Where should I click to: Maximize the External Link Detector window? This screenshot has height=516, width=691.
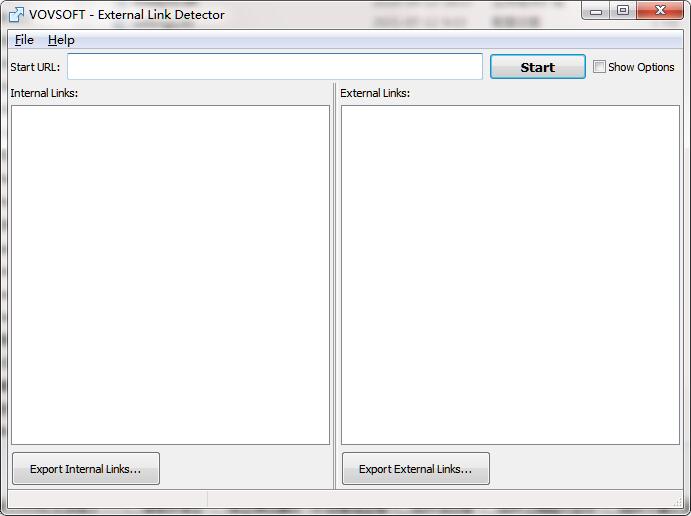click(623, 11)
